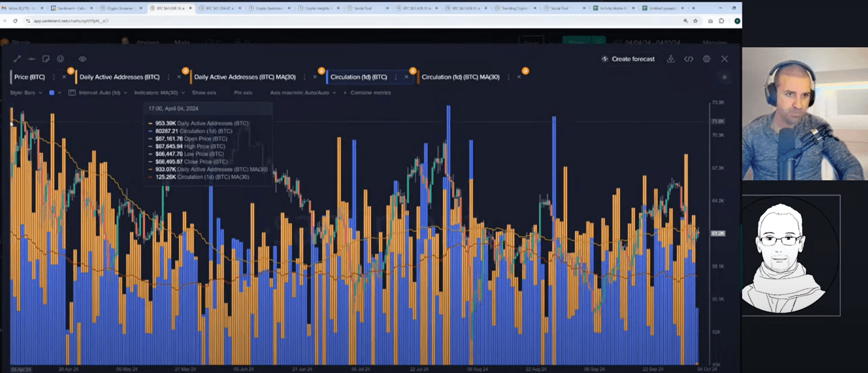Open options menu for Price (BTC)
Viewport: 868px width, 373px height.
tap(54, 77)
